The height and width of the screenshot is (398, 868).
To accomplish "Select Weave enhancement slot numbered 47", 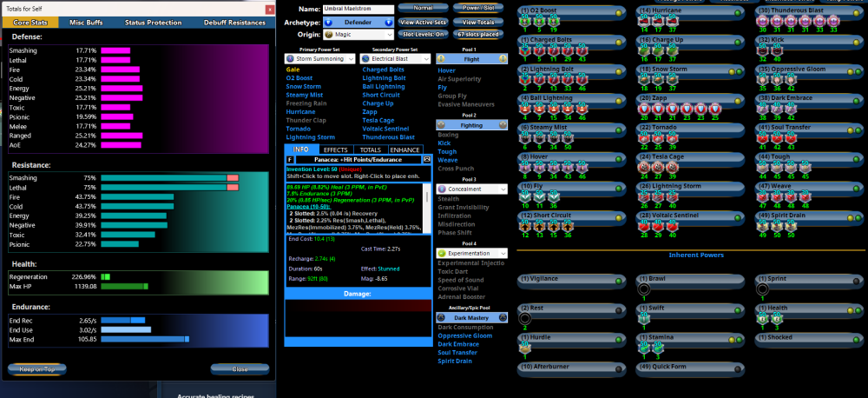I will (763, 196).
